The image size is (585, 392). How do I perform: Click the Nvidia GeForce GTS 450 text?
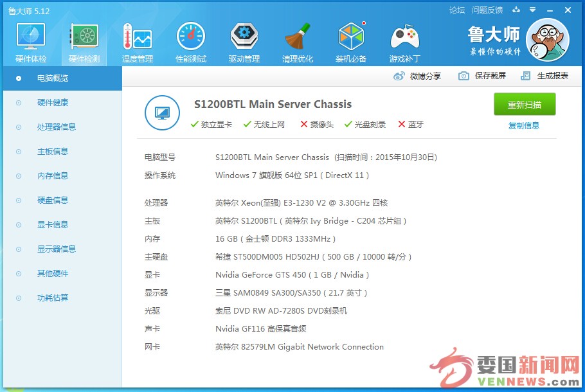(292, 275)
